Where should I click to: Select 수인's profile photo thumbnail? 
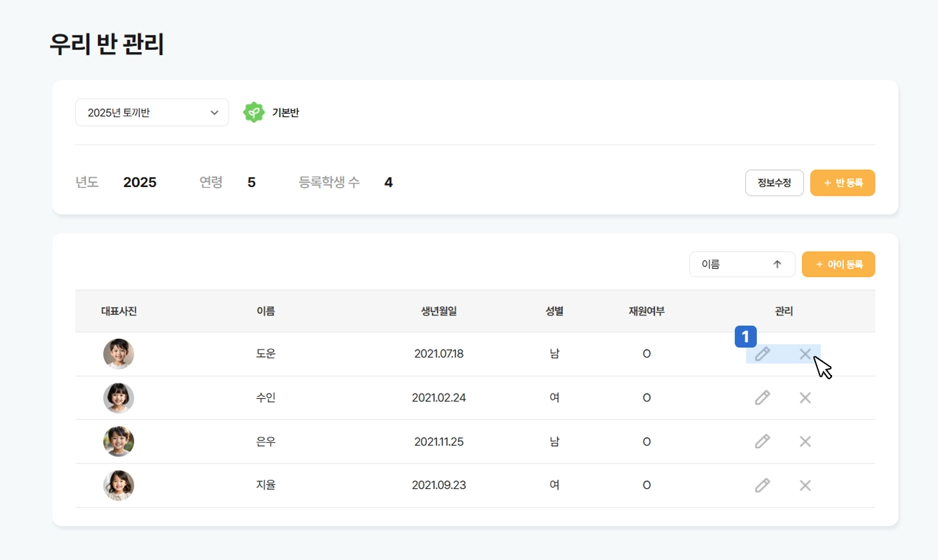(x=119, y=398)
